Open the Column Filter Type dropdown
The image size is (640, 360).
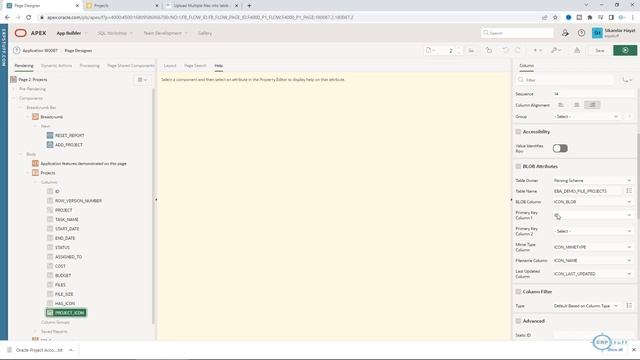tap(587, 306)
